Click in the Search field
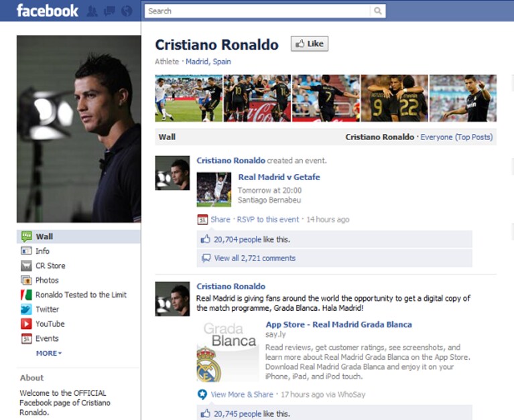This screenshot has width=514, height=420. click(x=257, y=11)
